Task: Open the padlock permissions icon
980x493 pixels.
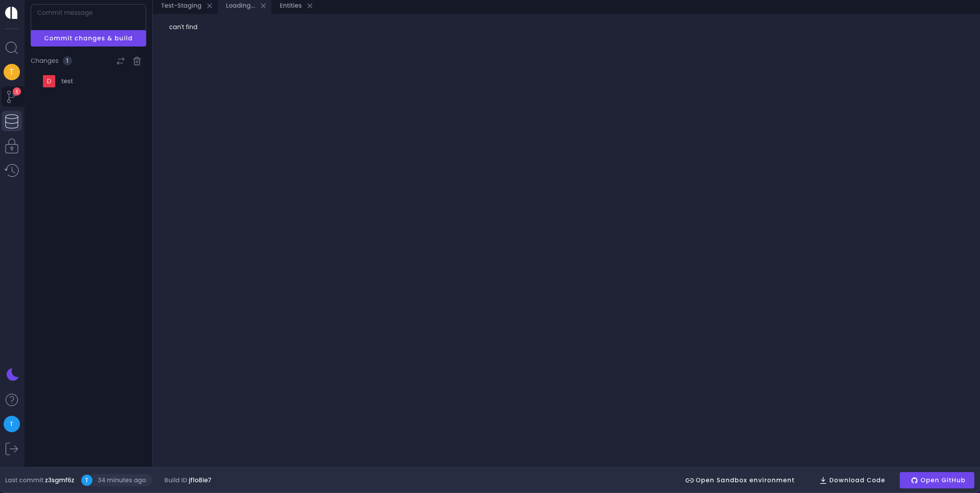Action: 12,146
